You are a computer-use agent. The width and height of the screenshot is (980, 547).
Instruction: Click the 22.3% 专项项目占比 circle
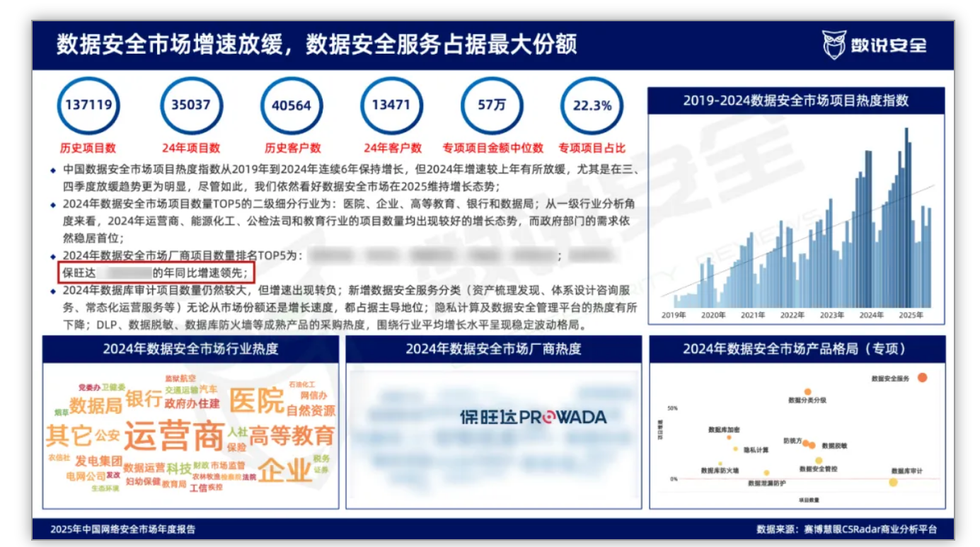coord(592,105)
